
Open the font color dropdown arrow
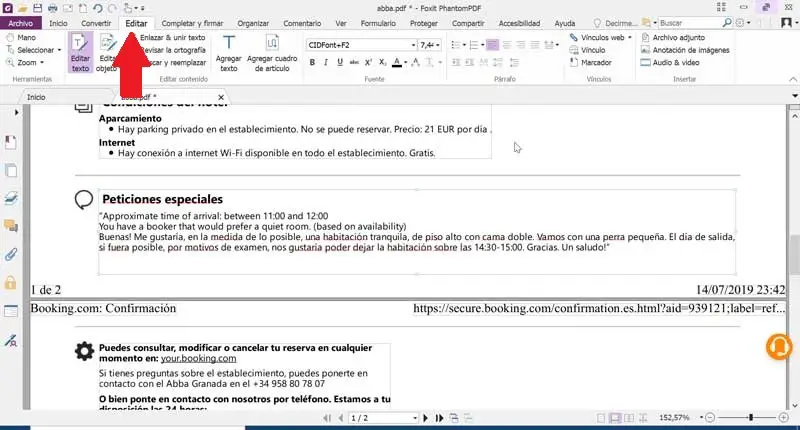(406, 62)
